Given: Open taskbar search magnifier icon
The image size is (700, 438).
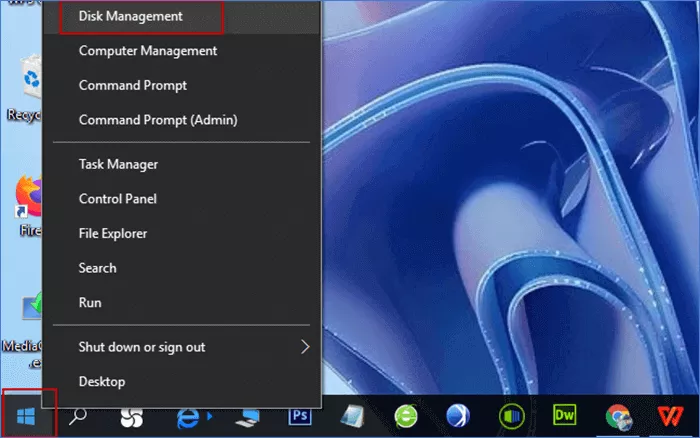Looking at the screenshot, I should coord(78,417).
